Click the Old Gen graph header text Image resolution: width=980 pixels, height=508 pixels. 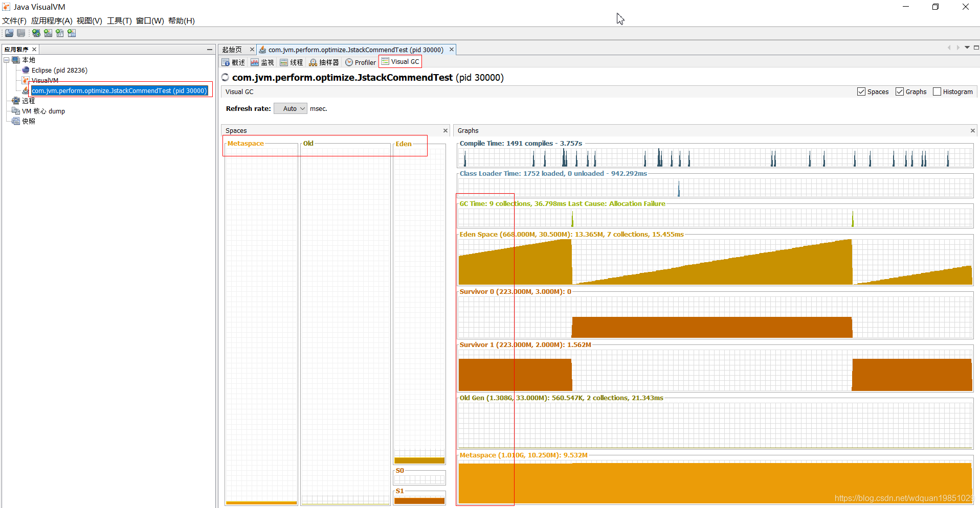click(x=561, y=398)
